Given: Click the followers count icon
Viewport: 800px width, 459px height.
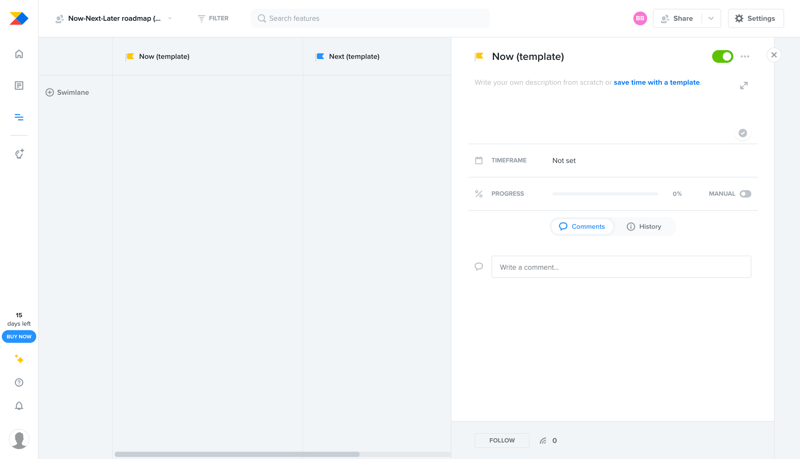Looking at the screenshot, I should 543,441.
